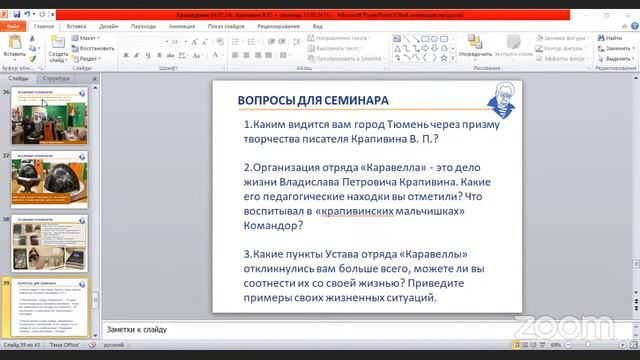Copy selection with the copy icon
Screen dimensions: 640x360
point(32,48)
